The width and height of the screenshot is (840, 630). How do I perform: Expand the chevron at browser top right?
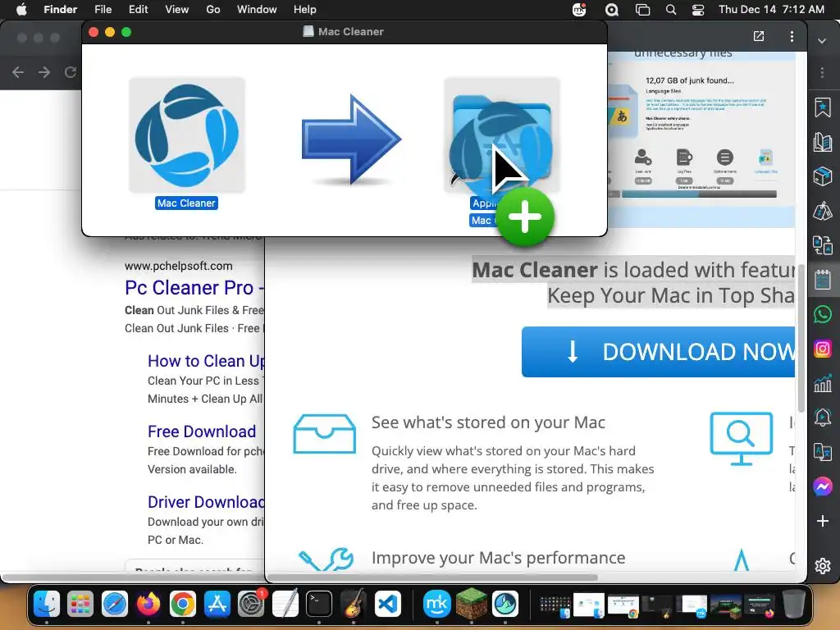[822, 41]
